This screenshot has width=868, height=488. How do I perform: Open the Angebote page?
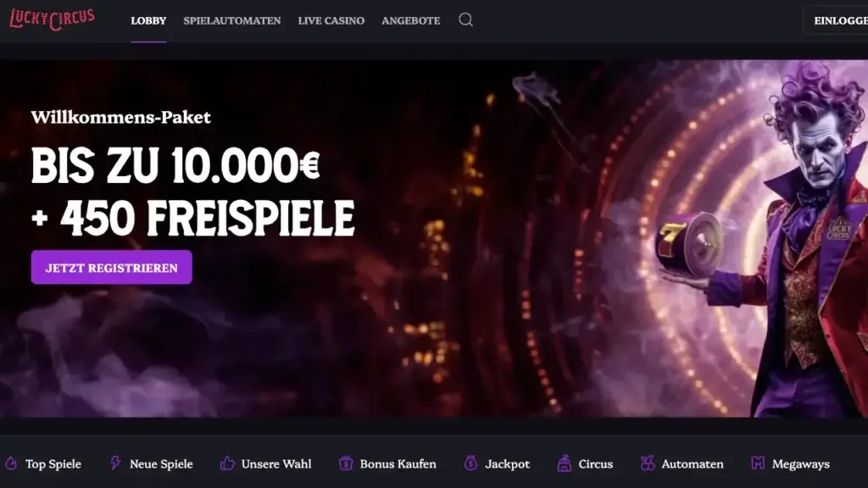(x=411, y=20)
